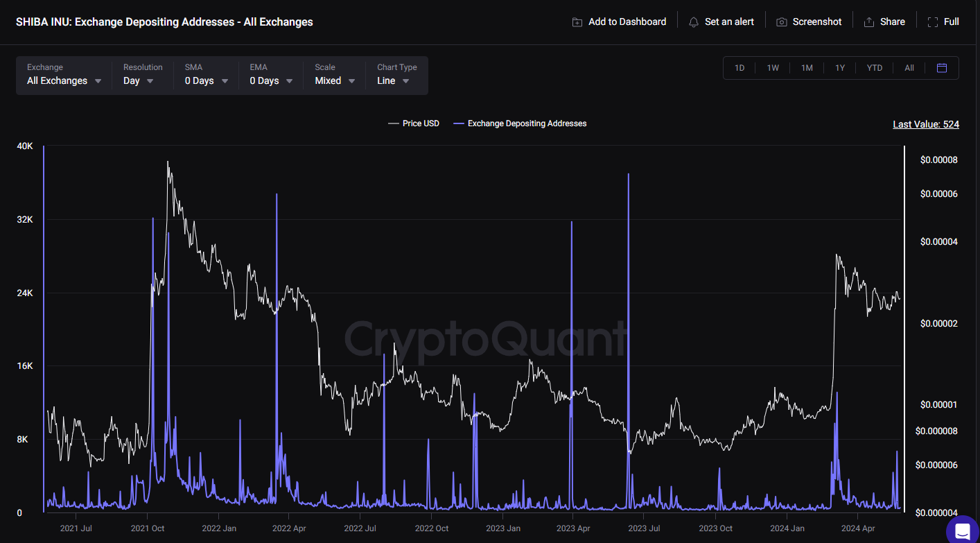Click the chart title SHIBA INU Exchange Depositing Addresses
The image size is (980, 543).
coord(164,22)
